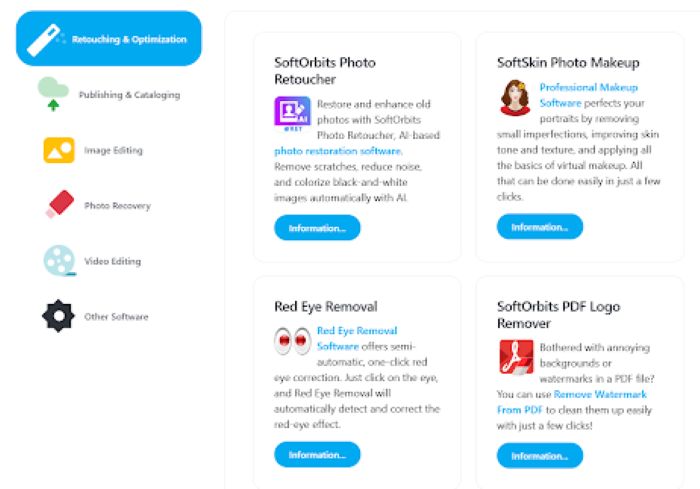Click the purple Photo Retoucher app icon
This screenshot has height=489, width=700.
point(292,113)
